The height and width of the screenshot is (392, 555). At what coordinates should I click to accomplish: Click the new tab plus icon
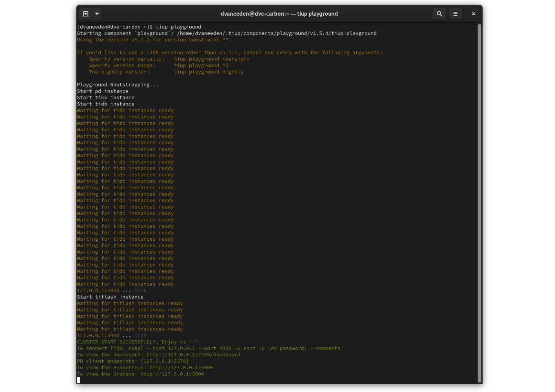86,13
